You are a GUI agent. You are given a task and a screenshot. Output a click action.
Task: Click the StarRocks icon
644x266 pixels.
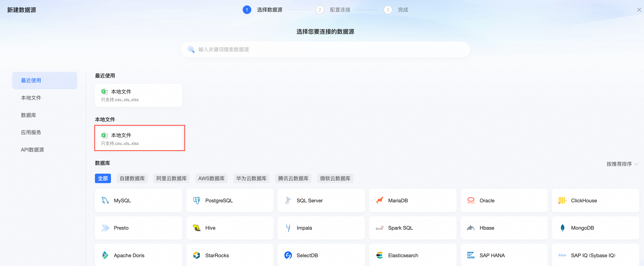click(197, 255)
